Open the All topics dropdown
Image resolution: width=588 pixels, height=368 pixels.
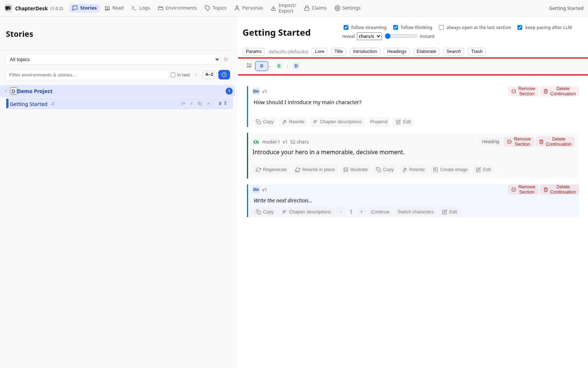pyautogui.click(x=113, y=59)
